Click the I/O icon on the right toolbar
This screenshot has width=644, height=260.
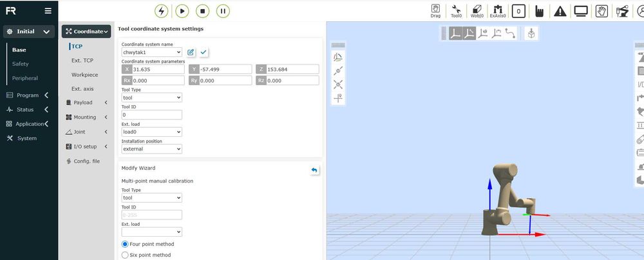[x=640, y=85]
